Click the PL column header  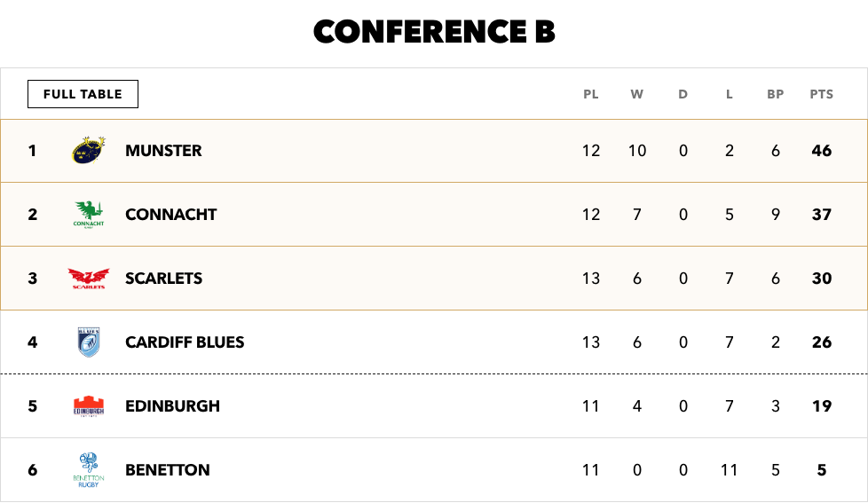click(591, 94)
